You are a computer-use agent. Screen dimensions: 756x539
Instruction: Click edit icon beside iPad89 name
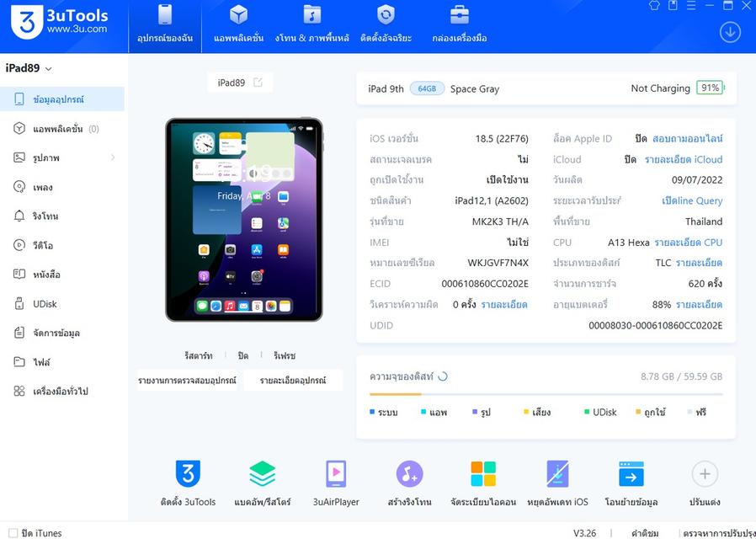258,83
